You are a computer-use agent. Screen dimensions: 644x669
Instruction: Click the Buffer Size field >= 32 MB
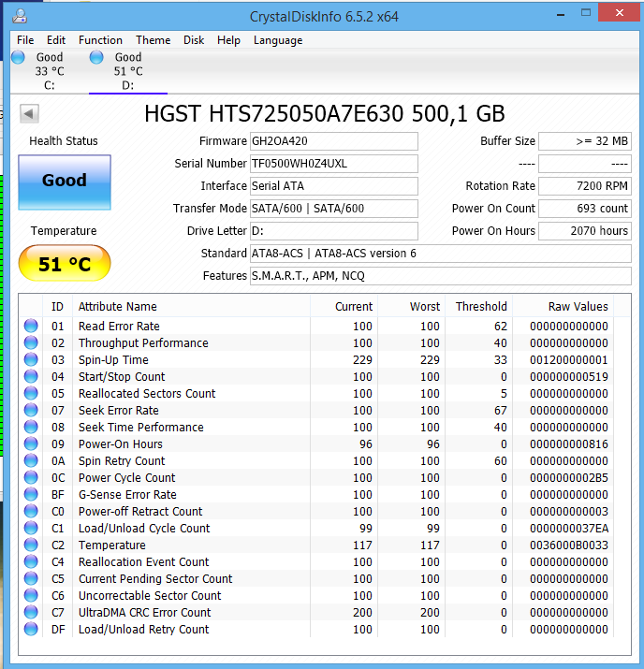point(585,141)
